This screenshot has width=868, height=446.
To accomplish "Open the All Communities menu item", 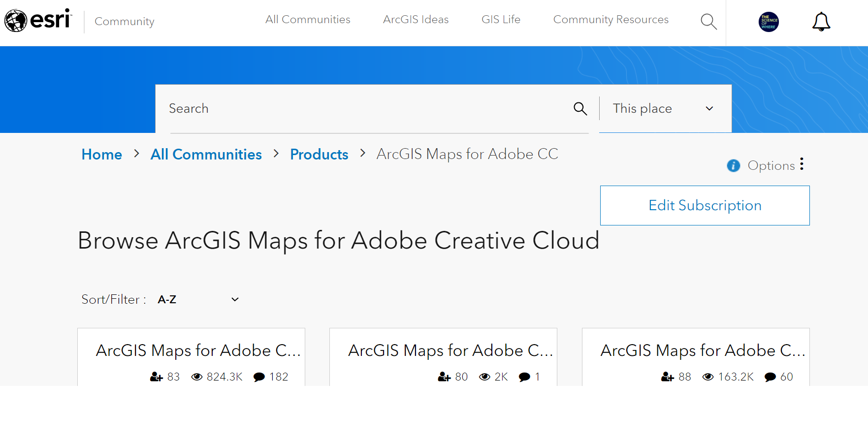I will tap(308, 19).
